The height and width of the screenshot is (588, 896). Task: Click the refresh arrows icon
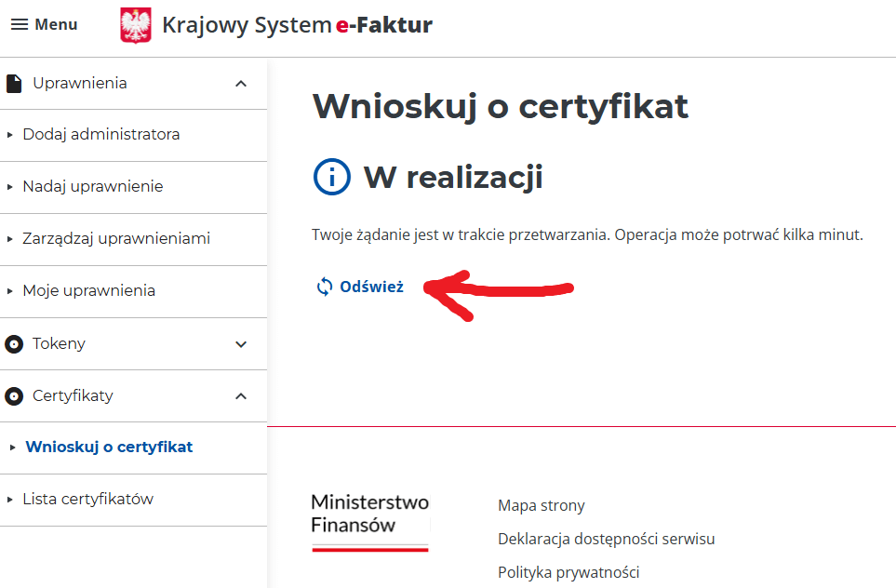[325, 287]
